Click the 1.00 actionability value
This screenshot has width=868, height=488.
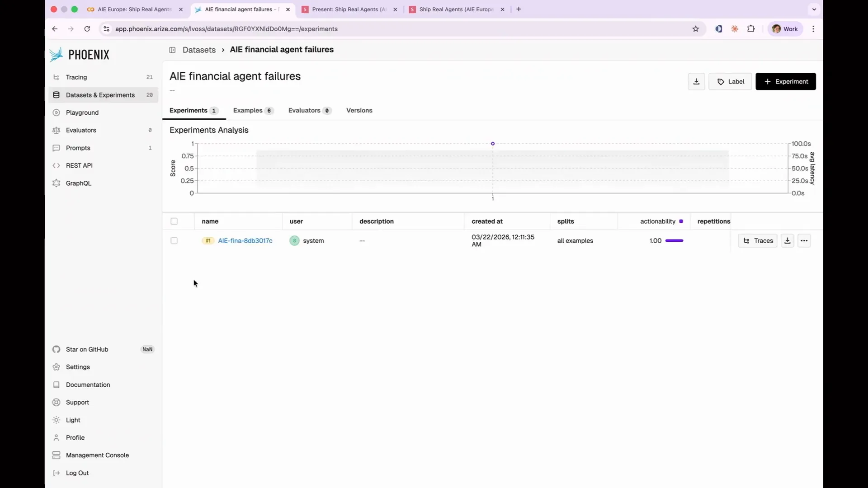coord(656,241)
